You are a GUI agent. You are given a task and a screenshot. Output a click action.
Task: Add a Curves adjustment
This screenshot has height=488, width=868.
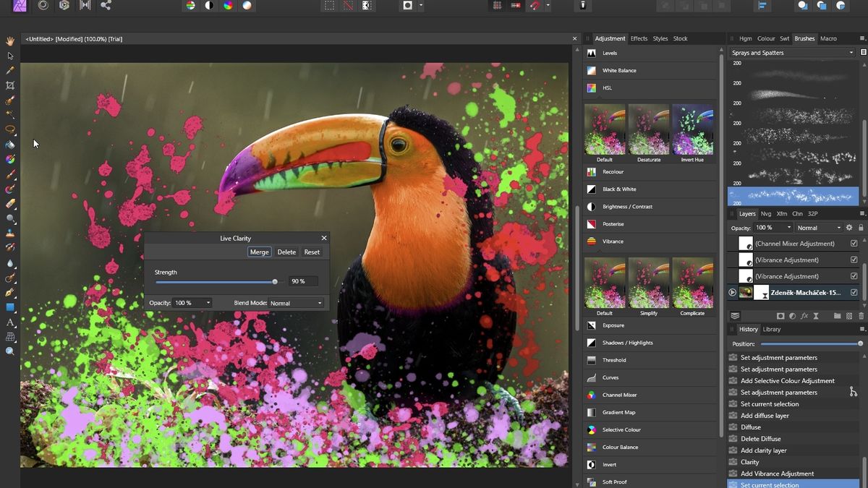pos(650,377)
